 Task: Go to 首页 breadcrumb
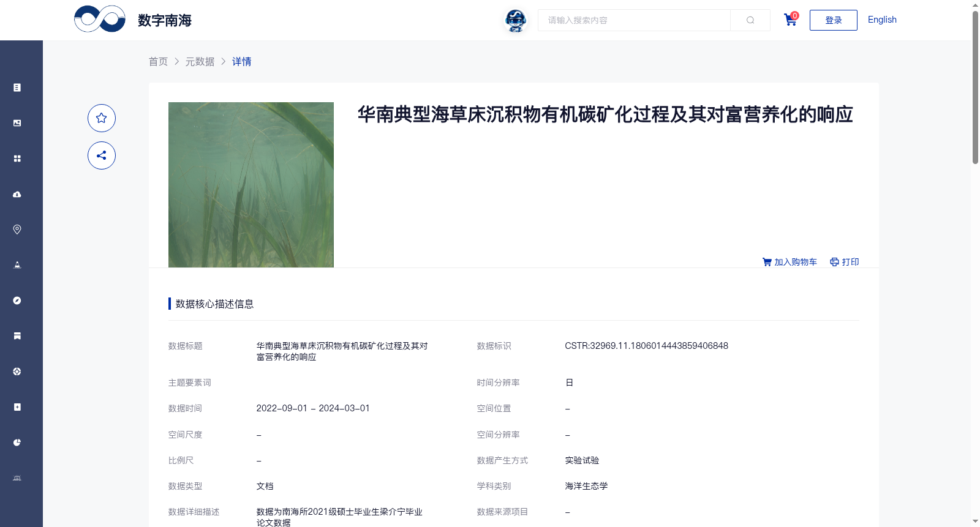pyautogui.click(x=158, y=61)
